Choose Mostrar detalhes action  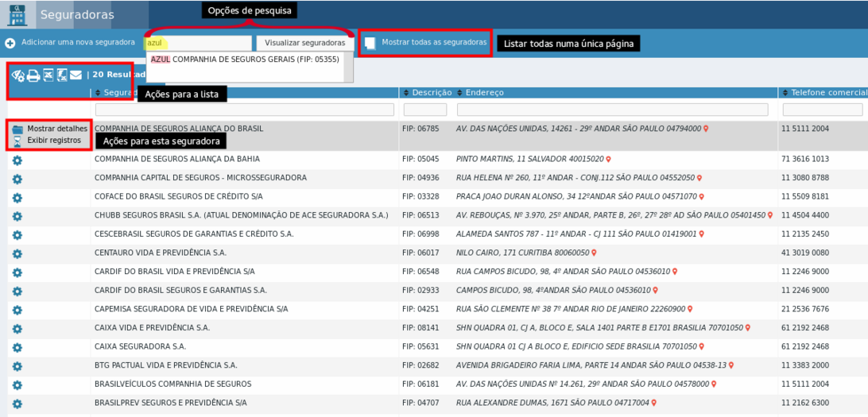(x=50, y=129)
